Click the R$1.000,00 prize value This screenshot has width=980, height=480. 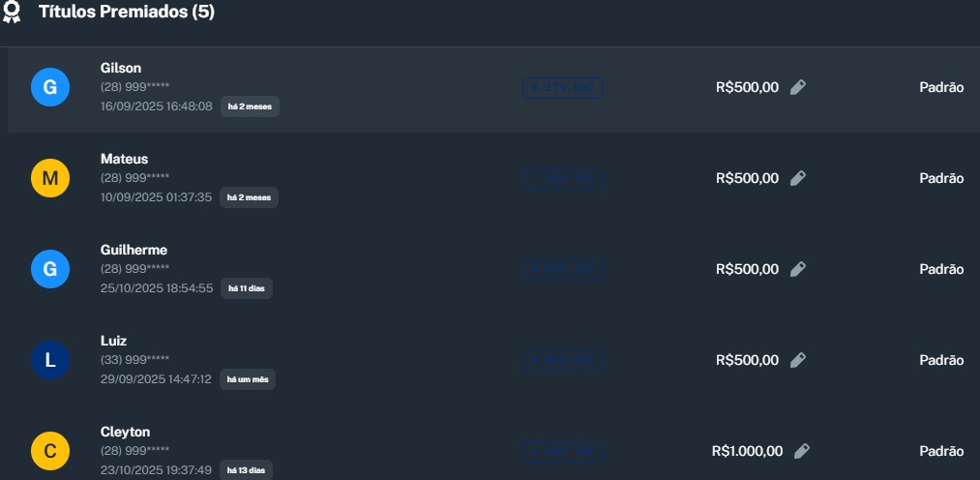pyautogui.click(x=747, y=451)
